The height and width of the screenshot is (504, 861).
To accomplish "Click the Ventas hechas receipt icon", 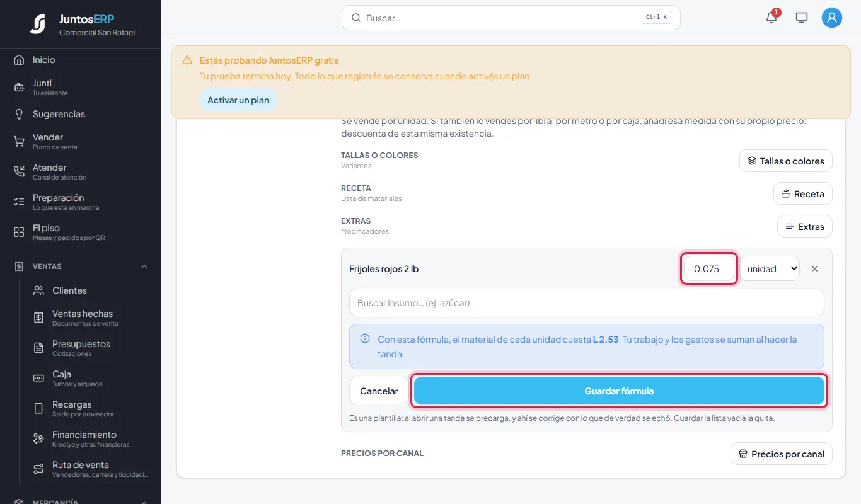I will 38,318.
